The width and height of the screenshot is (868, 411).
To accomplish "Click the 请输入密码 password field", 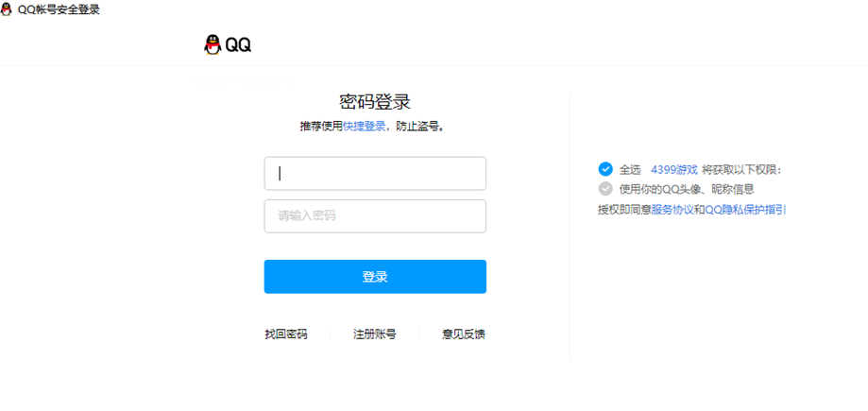I will (375, 216).
